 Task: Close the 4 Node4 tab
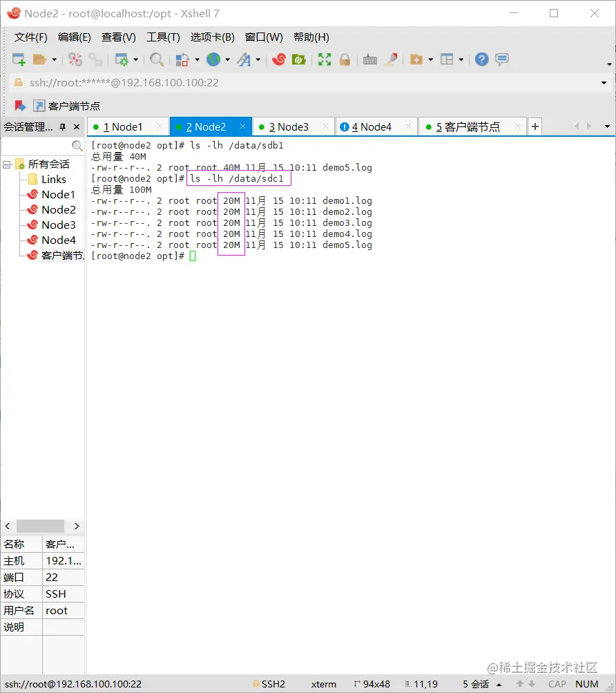408,126
